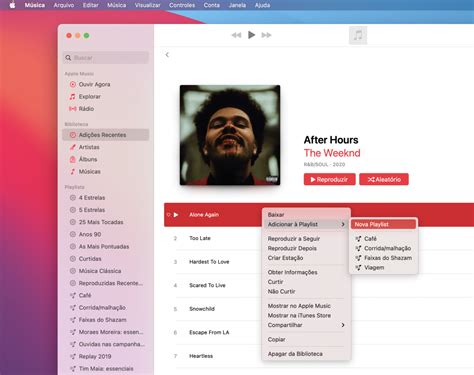This screenshot has width=474, height=375.
Task: Click the next track button
Action: click(266, 35)
